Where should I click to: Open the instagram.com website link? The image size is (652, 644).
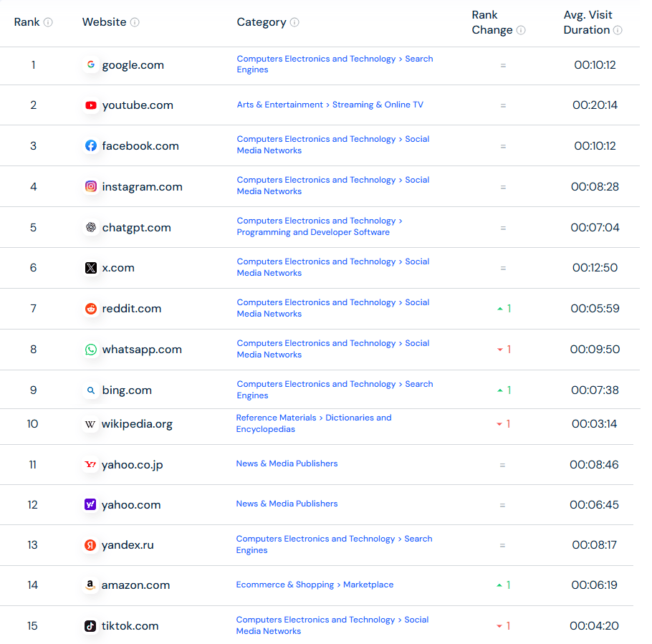142,187
